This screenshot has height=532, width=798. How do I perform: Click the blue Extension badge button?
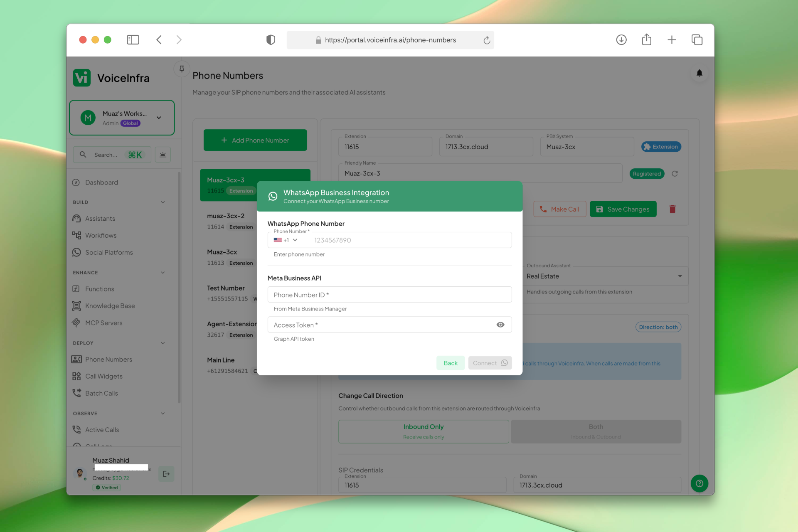[661, 147]
